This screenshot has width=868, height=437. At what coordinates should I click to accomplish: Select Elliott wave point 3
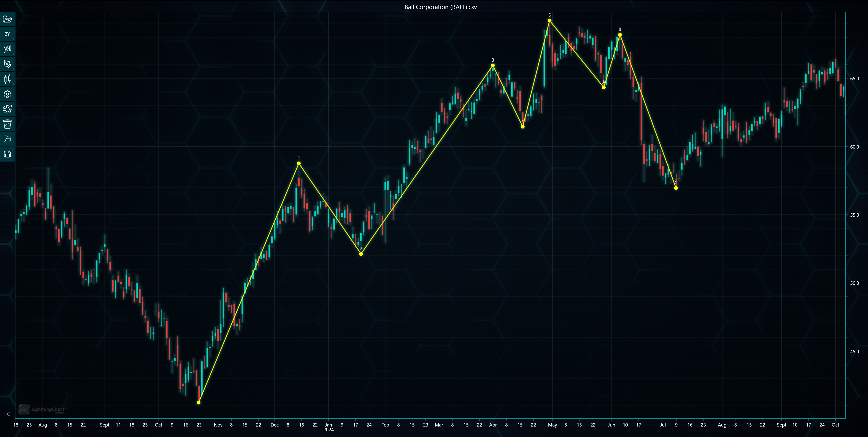tap(493, 65)
